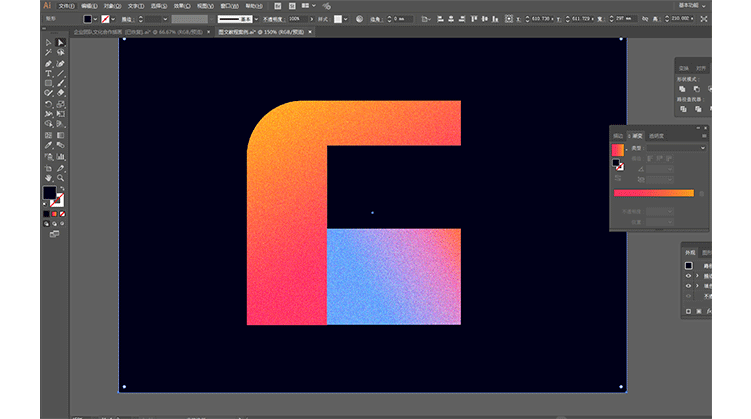
Task: Select the Zoom magnifier tool
Action: pyautogui.click(x=61, y=177)
